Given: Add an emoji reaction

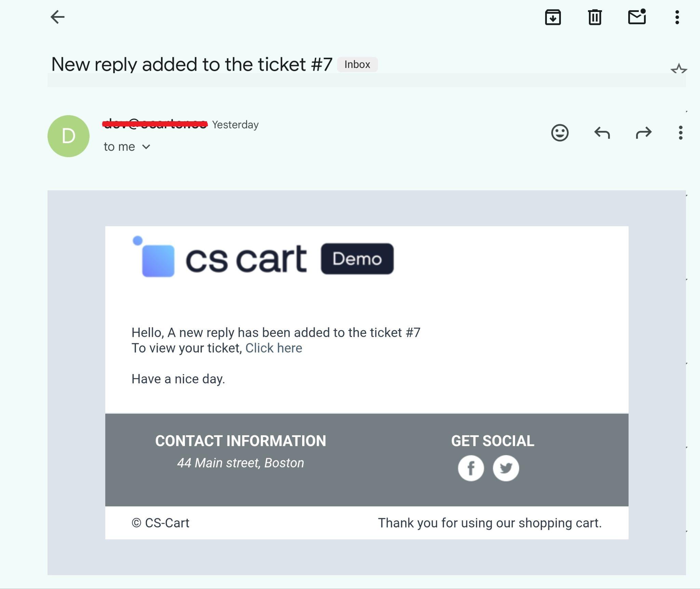Looking at the screenshot, I should coord(560,133).
